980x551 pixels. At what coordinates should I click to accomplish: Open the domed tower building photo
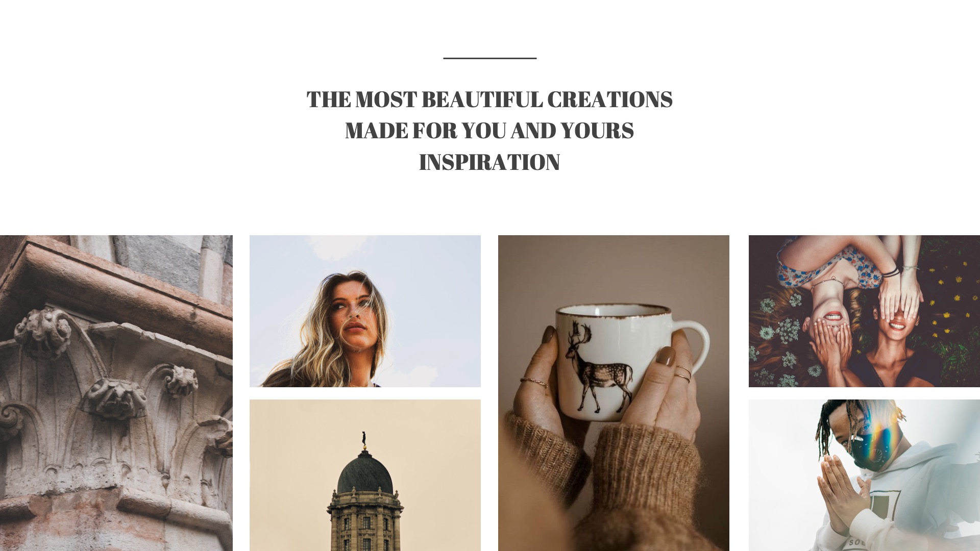(x=365, y=475)
